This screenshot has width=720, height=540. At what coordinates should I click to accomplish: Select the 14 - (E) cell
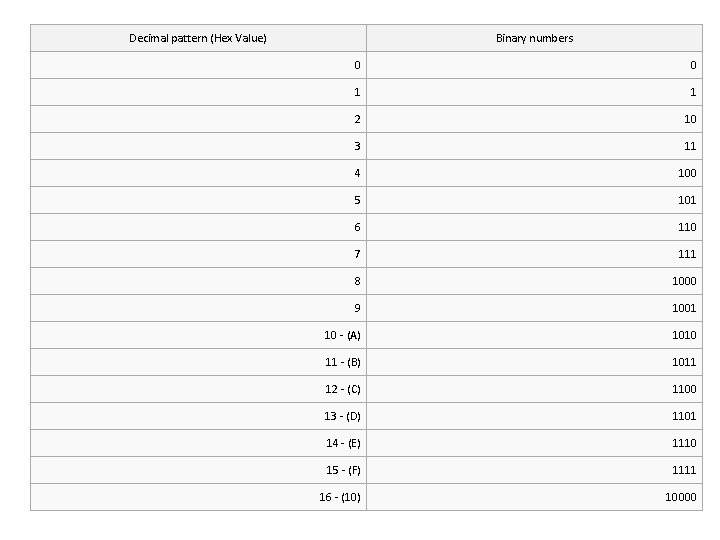click(x=198, y=444)
